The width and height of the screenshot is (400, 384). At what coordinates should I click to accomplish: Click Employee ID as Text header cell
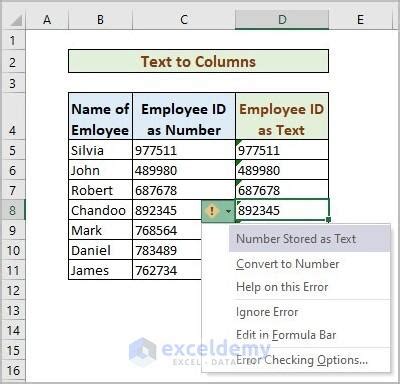coord(282,116)
